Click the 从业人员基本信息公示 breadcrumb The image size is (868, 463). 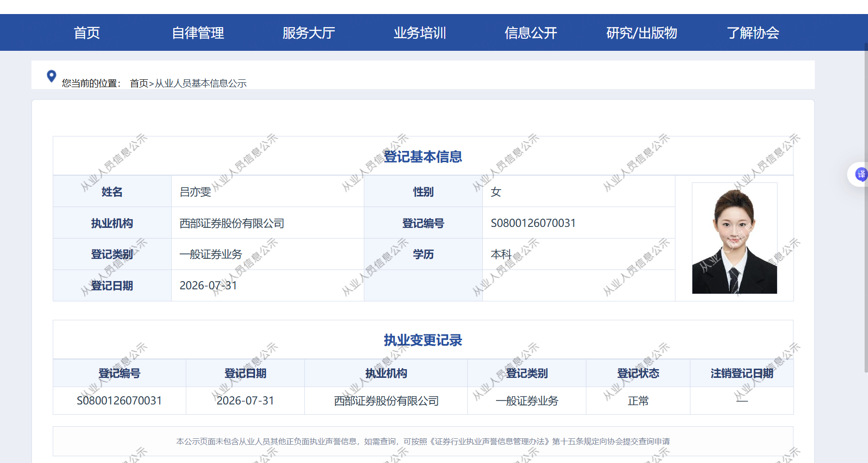pos(201,83)
